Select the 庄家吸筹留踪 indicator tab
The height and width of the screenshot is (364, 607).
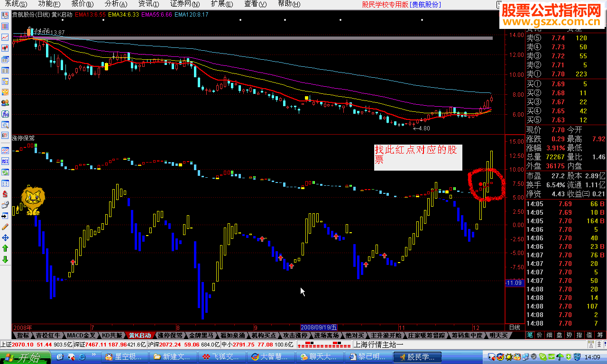pyautogui.click(x=426, y=335)
